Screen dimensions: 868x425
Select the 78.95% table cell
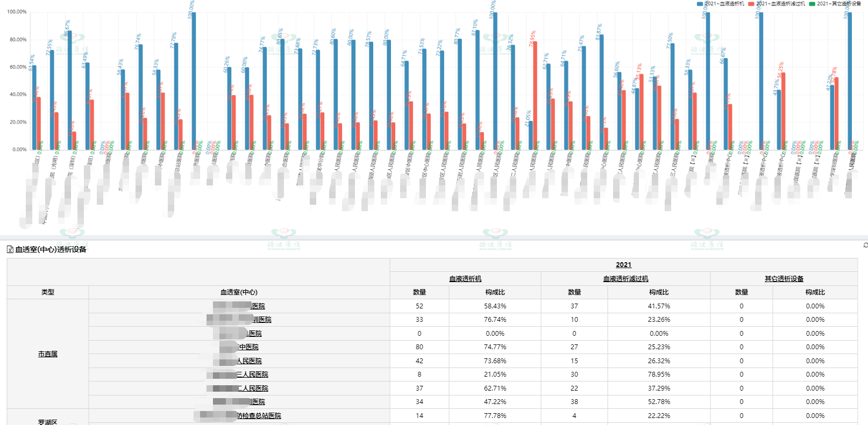659,374
